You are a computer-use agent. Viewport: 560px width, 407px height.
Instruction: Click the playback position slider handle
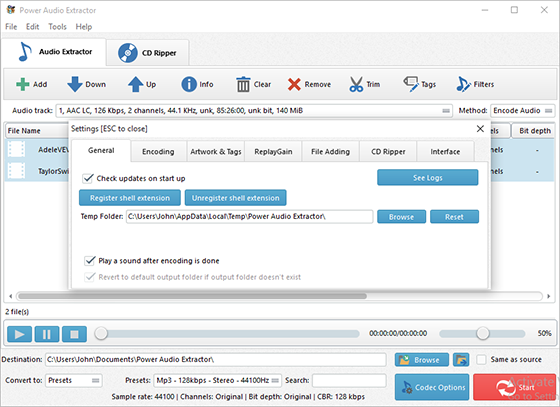[101, 333]
